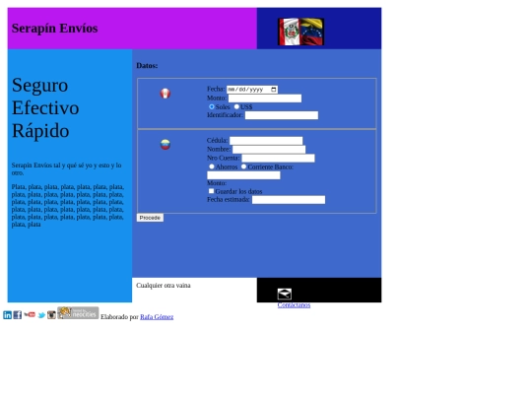Open the Instagram camera icon
Screen dimensions: 532x399
point(51,315)
